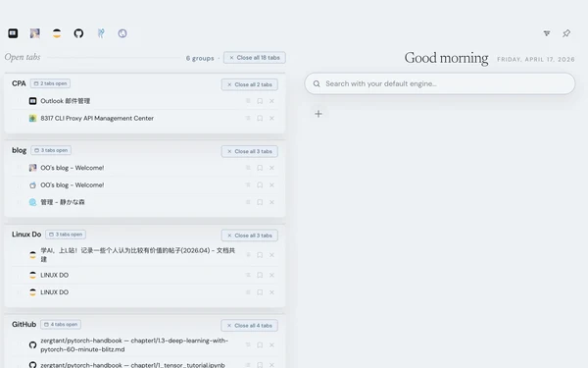The width and height of the screenshot is (588, 368).
Task: Close all 3 tabs in Linux Do group
Action: click(x=250, y=236)
